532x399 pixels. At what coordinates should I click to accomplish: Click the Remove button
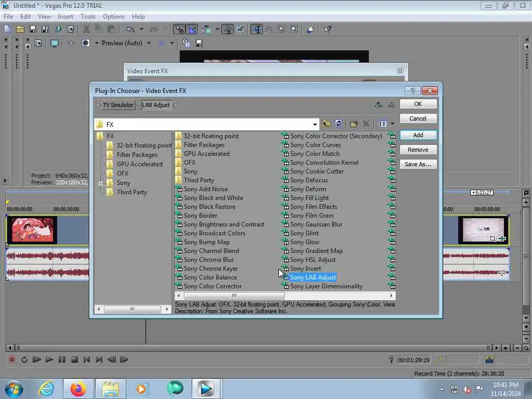point(418,150)
